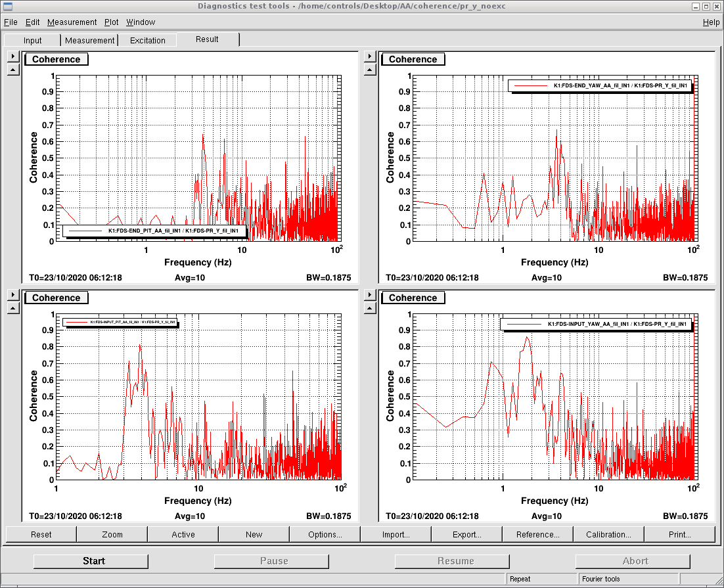Switch to the Excitation tab

click(x=147, y=40)
